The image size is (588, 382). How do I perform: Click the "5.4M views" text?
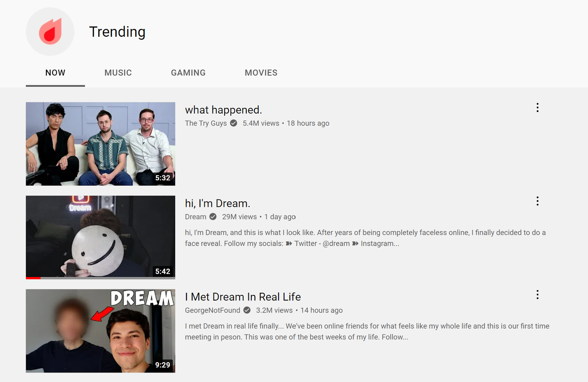coord(261,123)
